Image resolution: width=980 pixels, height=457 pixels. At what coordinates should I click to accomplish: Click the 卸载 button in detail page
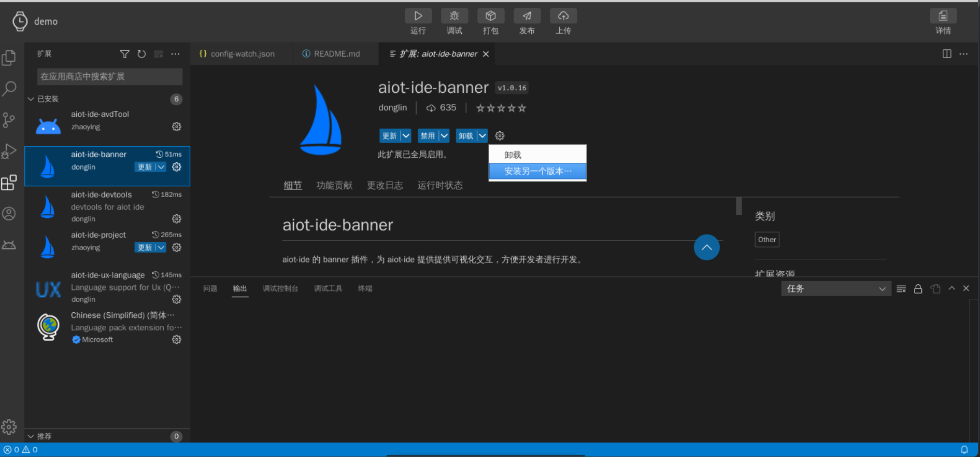(x=466, y=136)
